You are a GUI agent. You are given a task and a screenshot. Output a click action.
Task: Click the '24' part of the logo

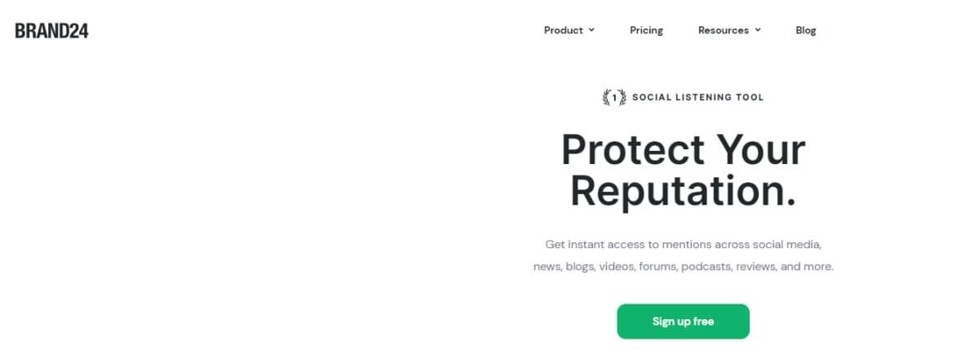78,31
